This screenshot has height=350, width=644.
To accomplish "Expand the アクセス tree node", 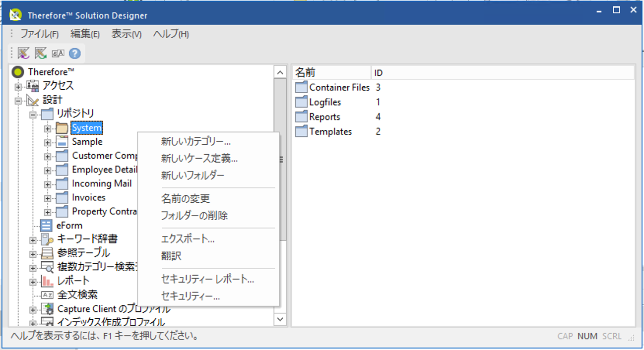I will pyautogui.click(x=18, y=87).
